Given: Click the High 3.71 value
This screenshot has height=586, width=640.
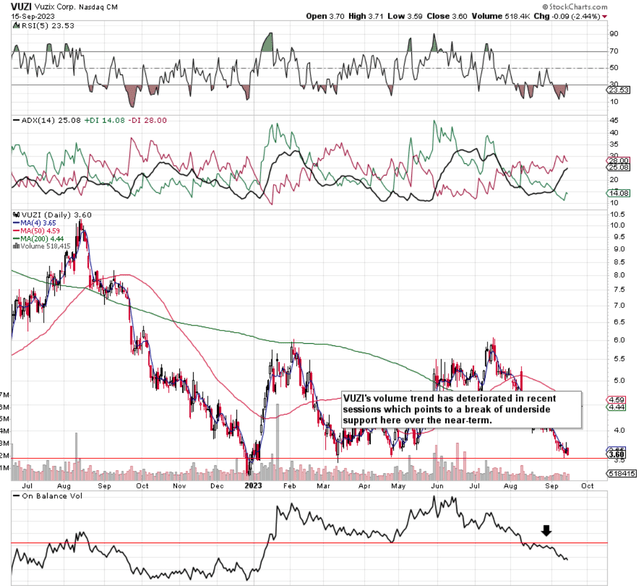Looking at the screenshot, I should tap(366, 16).
